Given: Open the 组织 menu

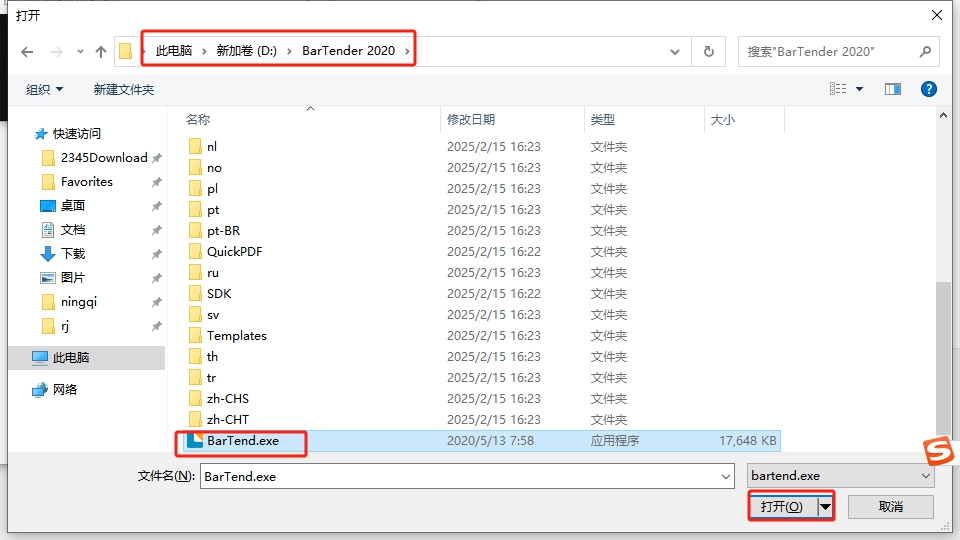Looking at the screenshot, I should pyautogui.click(x=44, y=89).
